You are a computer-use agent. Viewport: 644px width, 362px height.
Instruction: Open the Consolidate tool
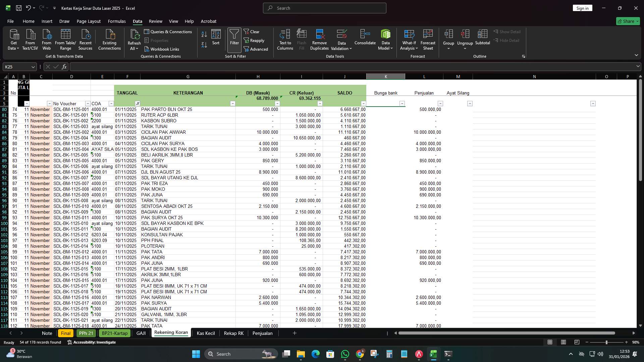point(365,39)
